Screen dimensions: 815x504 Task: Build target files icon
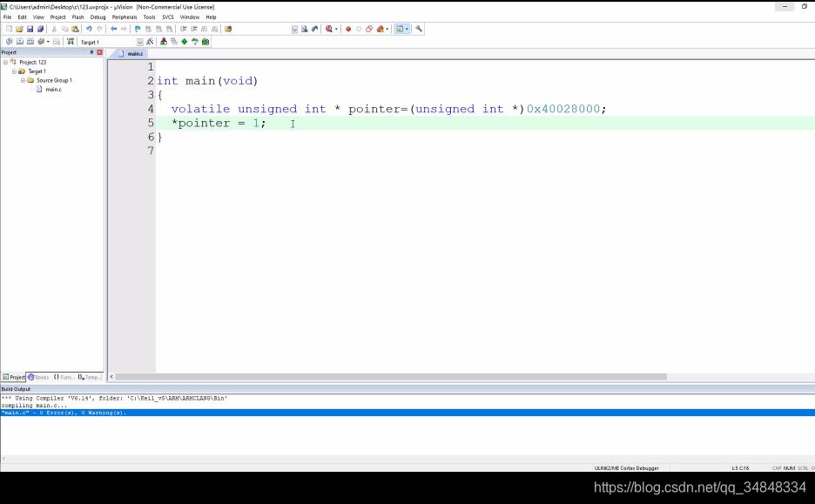pos(20,42)
